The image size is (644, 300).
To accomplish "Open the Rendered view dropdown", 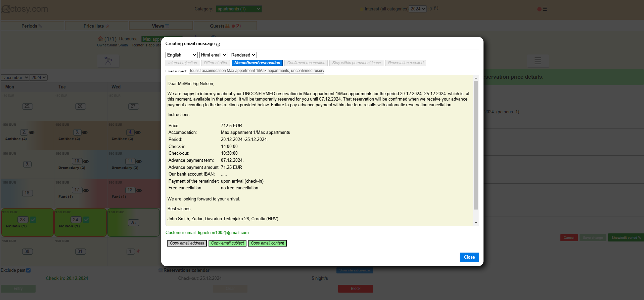I will (243, 55).
